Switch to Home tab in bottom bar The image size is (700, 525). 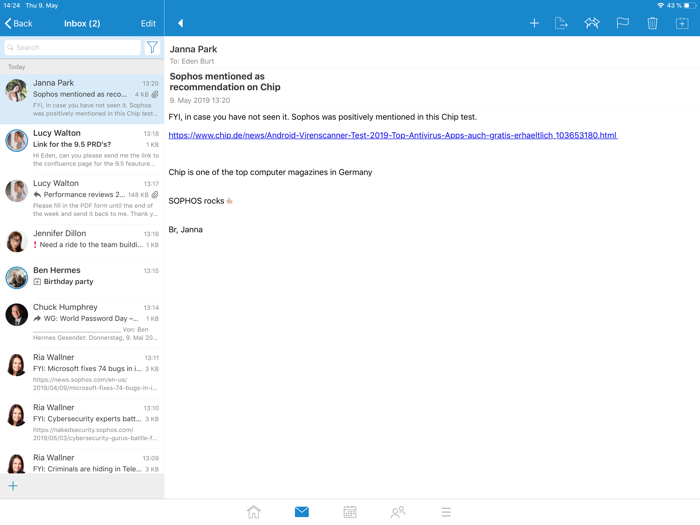pos(254,512)
